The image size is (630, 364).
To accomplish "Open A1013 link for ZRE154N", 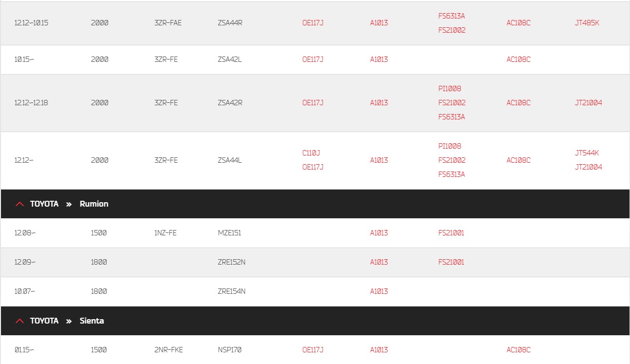I will (379, 291).
